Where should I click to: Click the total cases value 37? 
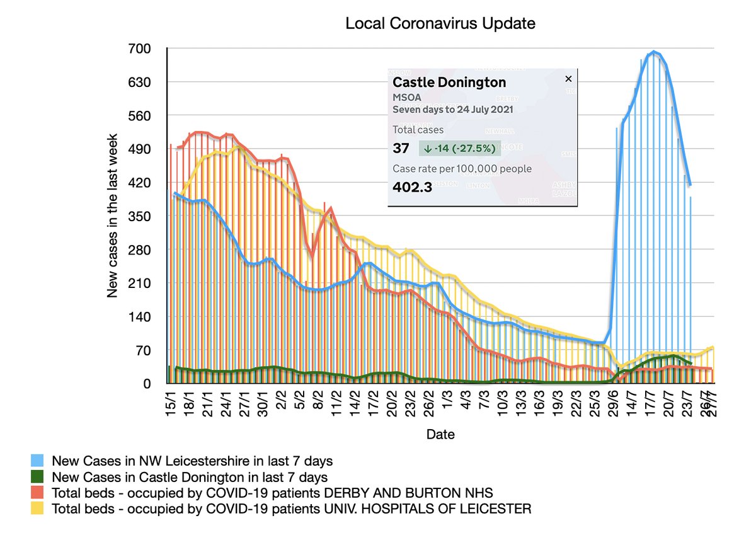401,149
